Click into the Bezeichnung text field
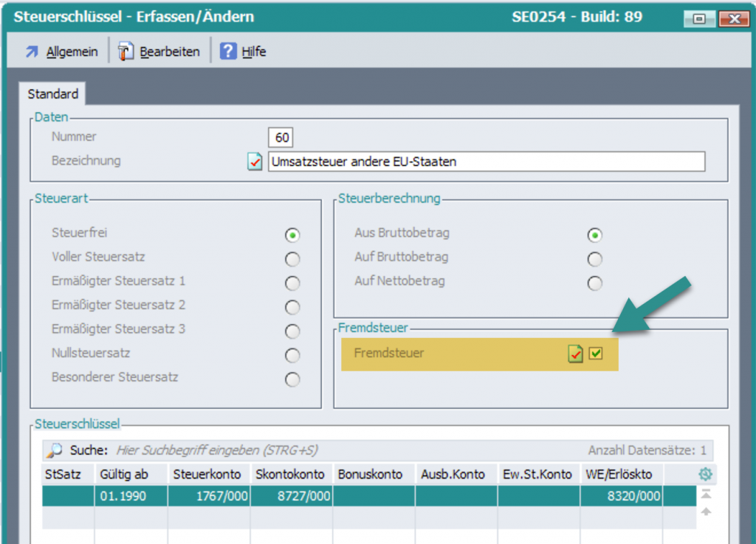 (486, 161)
